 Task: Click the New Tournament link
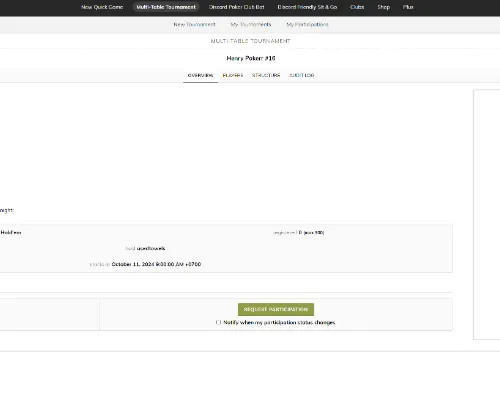pos(194,24)
